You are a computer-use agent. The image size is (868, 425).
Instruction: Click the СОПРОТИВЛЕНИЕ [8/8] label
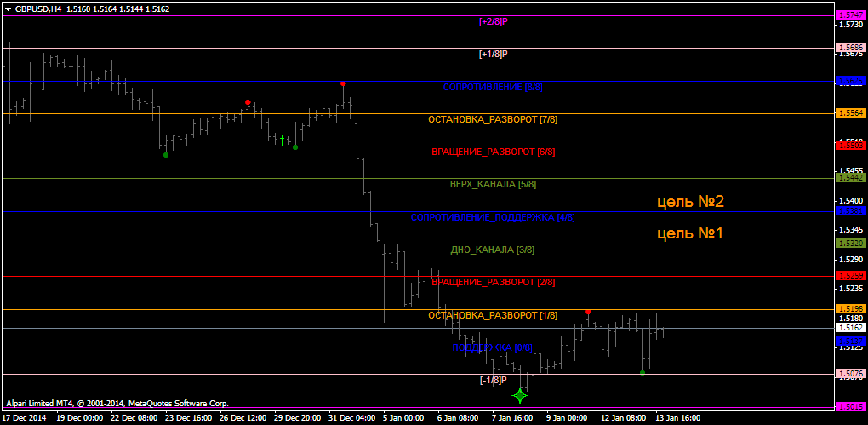click(x=494, y=87)
